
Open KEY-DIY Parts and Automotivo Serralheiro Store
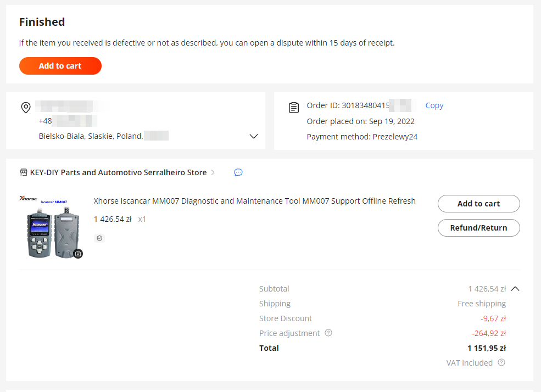click(118, 172)
